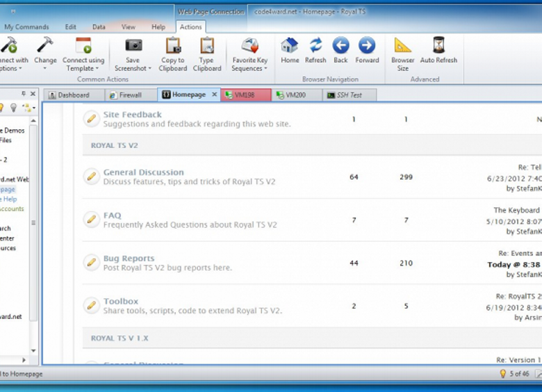The height and width of the screenshot is (392, 542).
Task: Open Favorite Key Sequences
Action: pos(250,54)
